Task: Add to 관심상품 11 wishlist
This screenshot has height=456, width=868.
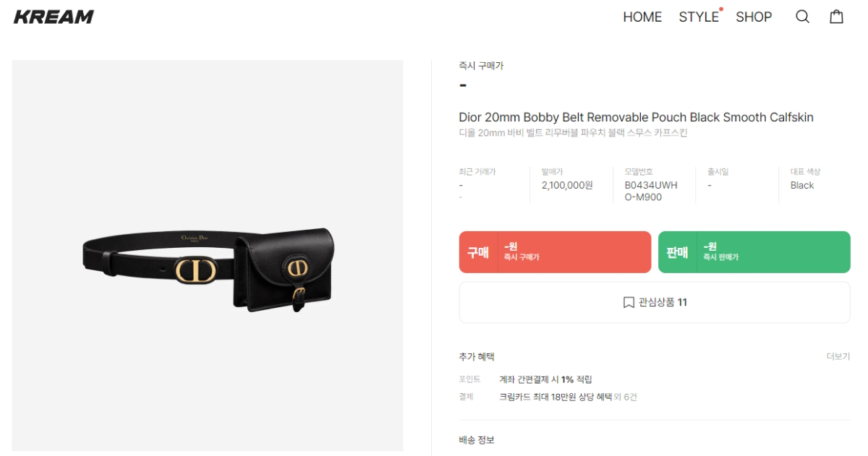Action: (x=655, y=302)
